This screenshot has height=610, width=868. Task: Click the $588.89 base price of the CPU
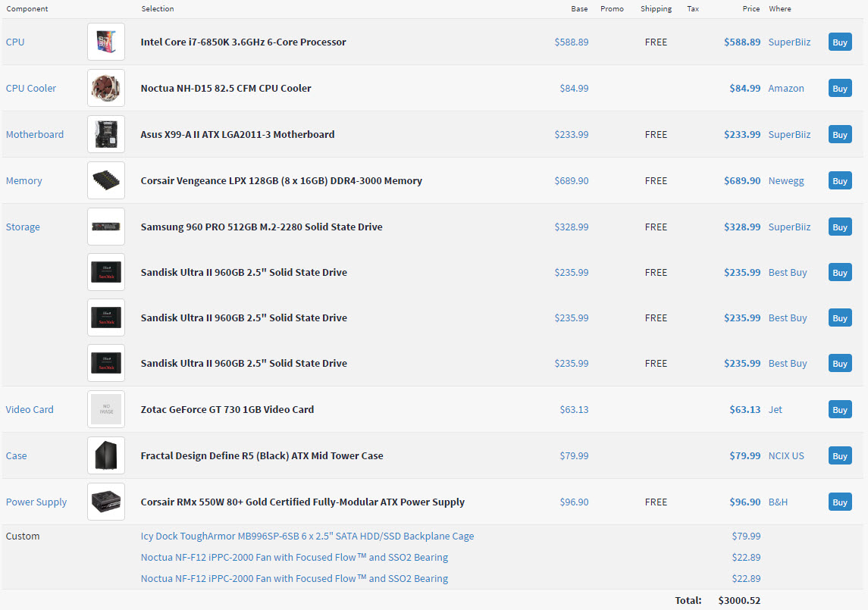click(571, 42)
